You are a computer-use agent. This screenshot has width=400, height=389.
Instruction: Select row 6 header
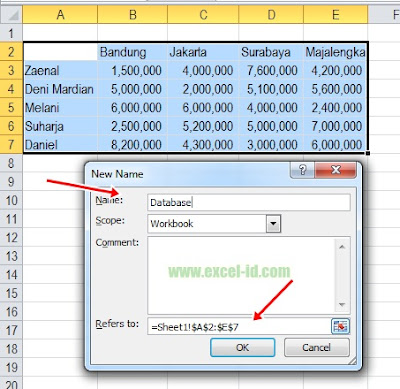click(11, 126)
